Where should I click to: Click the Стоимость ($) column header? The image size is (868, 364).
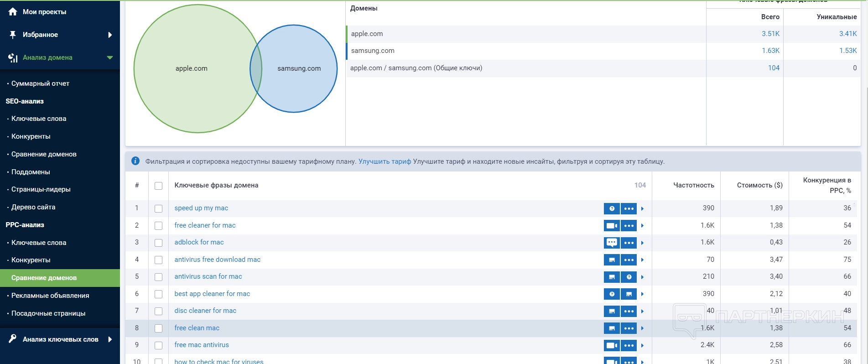click(759, 185)
